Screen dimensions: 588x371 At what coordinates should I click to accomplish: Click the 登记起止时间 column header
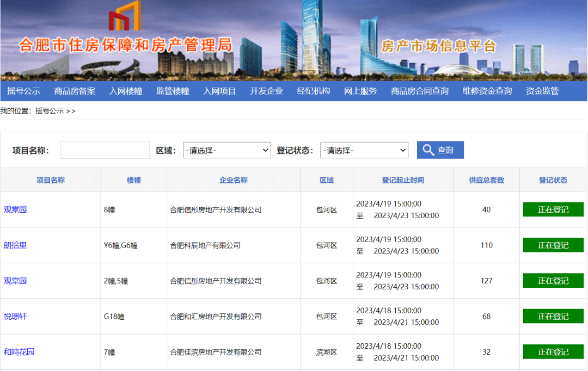coord(403,180)
